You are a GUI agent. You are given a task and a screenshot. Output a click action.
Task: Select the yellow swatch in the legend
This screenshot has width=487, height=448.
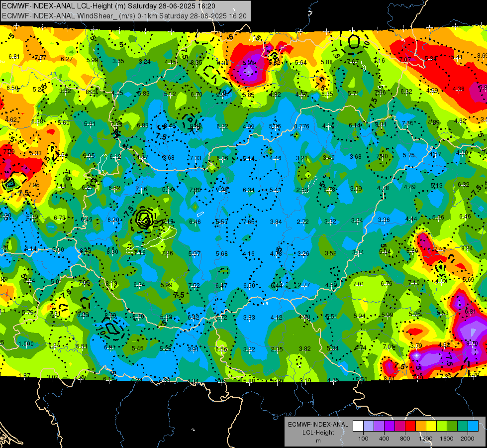[x=431, y=426]
